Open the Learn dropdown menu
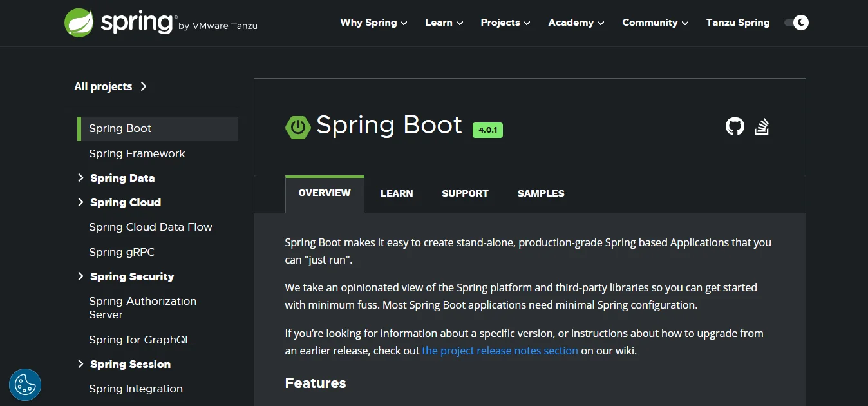 point(443,23)
